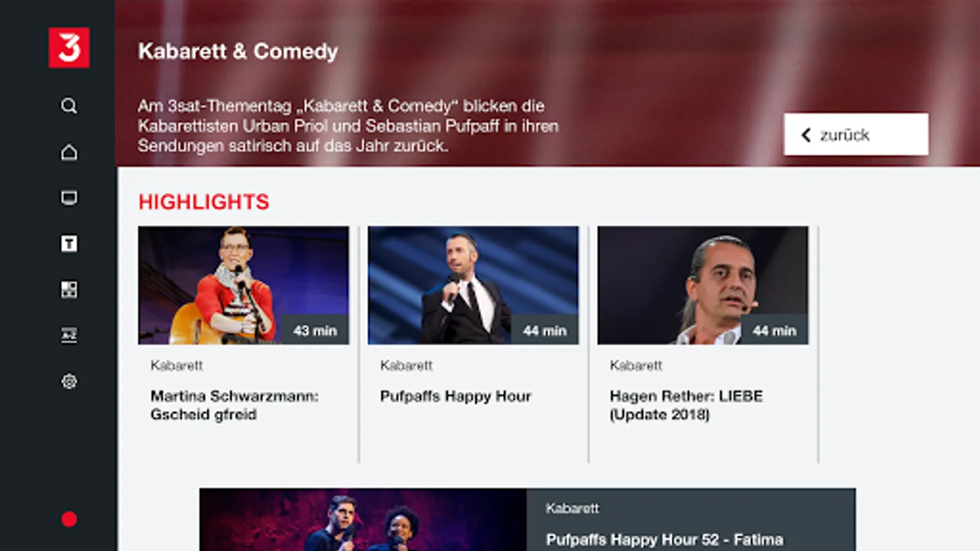Open the T text icon in sidebar
980x551 pixels.
(x=69, y=244)
